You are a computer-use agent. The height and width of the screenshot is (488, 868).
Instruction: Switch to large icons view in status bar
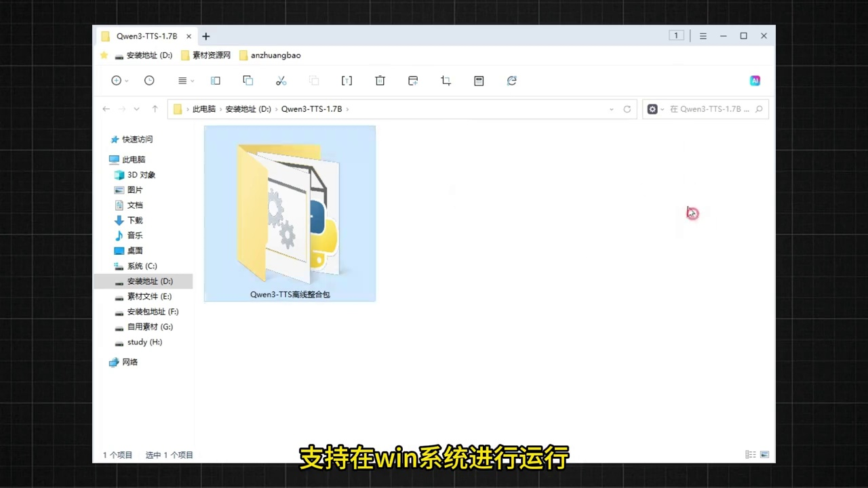[765, 455]
